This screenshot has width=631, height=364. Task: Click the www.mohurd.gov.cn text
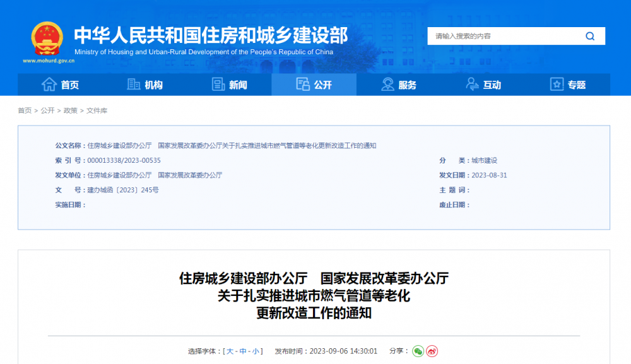[x=49, y=61]
